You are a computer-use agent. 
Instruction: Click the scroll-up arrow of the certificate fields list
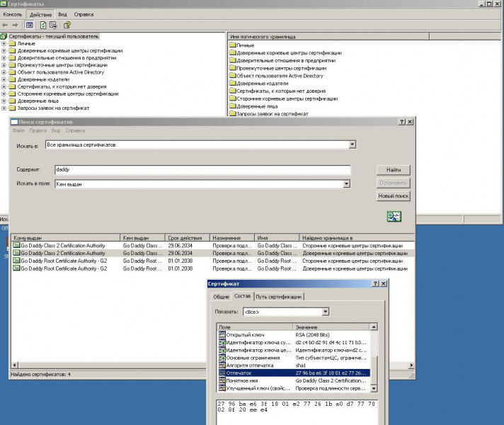(374, 327)
